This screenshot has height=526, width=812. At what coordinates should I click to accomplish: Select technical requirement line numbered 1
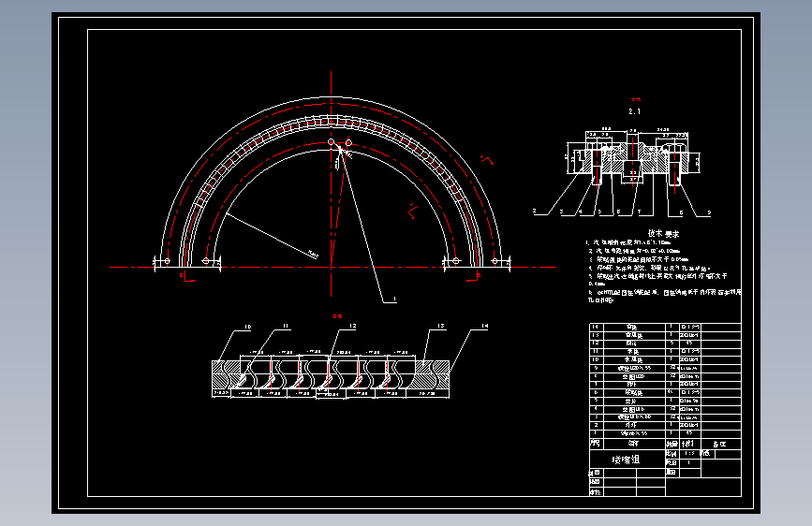628,242
